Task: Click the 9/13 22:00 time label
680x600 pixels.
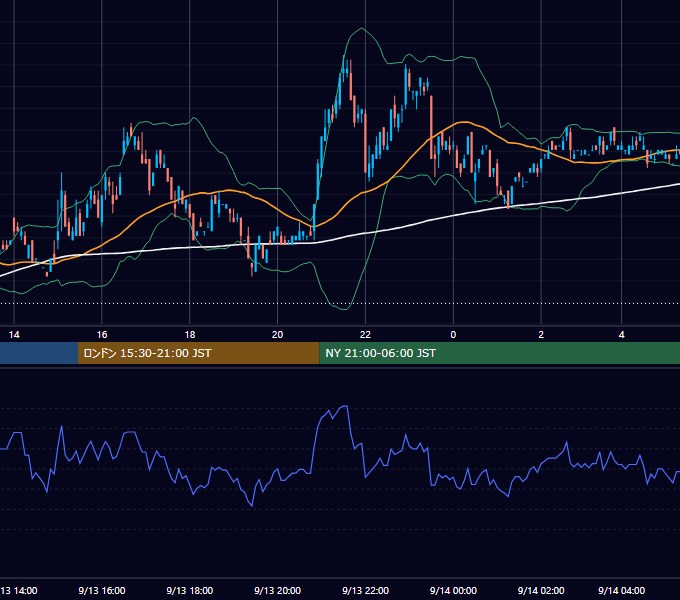Action: click(x=366, y=590)
